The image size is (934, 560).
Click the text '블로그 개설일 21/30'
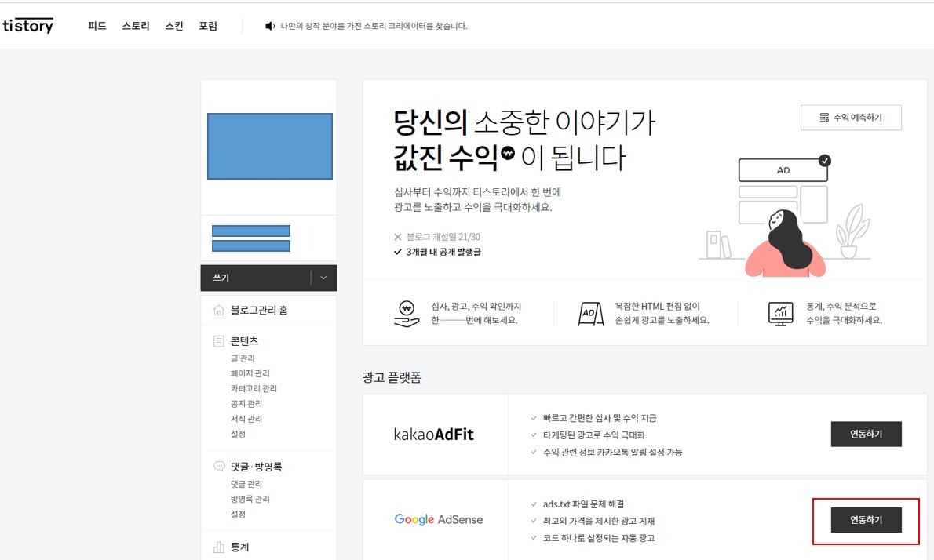(x=443, y=237)
